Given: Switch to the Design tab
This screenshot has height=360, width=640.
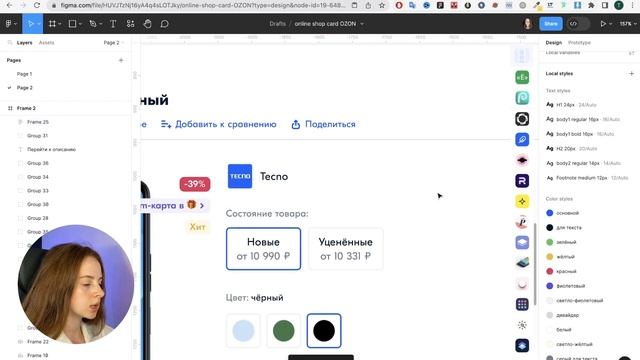Looking at the screenshot, I should [554, 42].
